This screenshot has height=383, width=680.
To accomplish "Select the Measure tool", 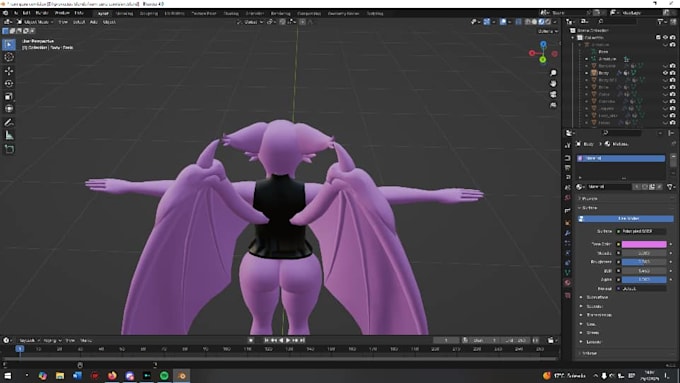I will point(9,136).
